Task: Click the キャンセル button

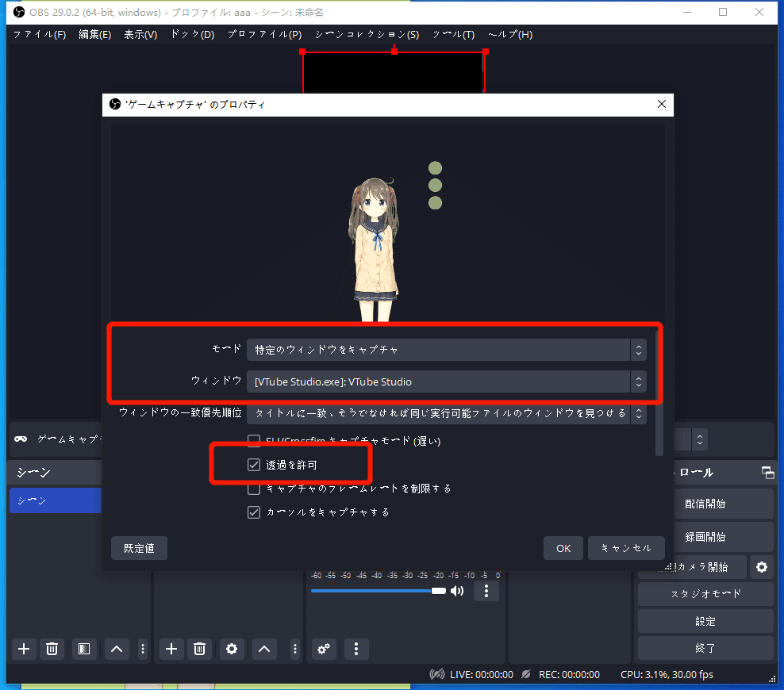Action: click(x=626, y=548)
